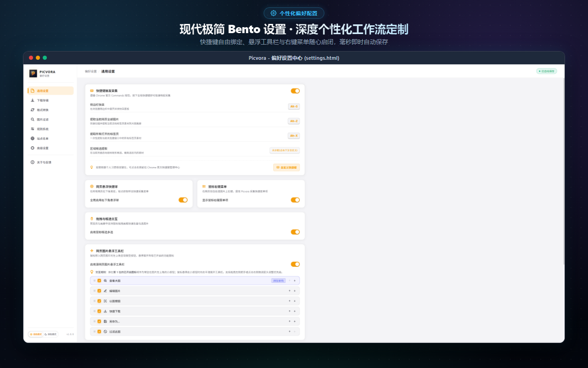Click the 高级设置 gear icon in the sidebar

point(33,148)
